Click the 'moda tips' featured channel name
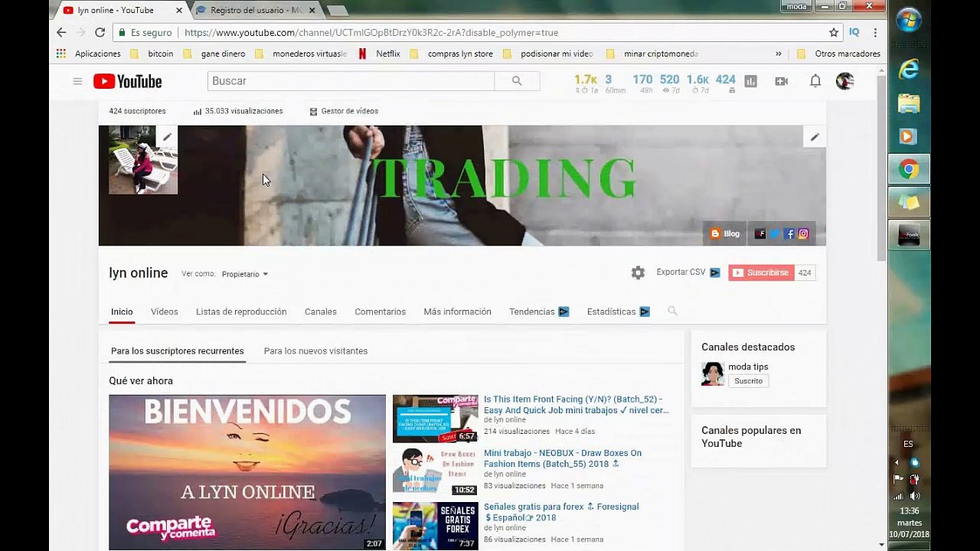Image resolution: width=980 pixels, height=551 pixels. (748, 367)
